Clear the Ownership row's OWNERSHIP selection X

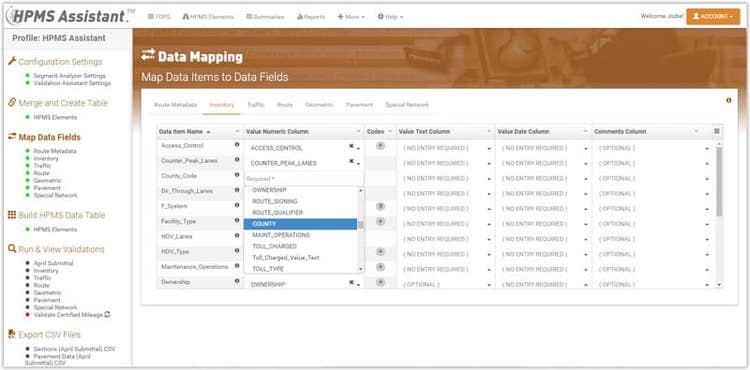pyautogui.click(x=351, y=283)
